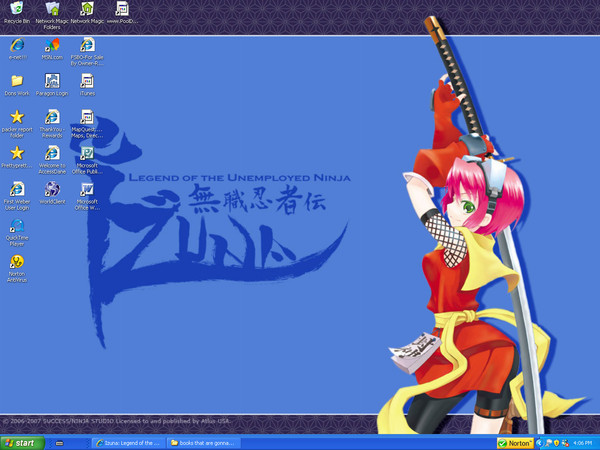Open Welcome to AccessDane shortcut
This screenshot has height=450, width=600.
52,160
